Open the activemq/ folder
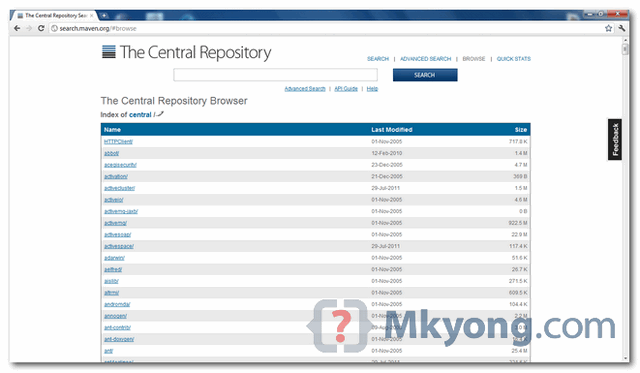 (x=116, y=223)
